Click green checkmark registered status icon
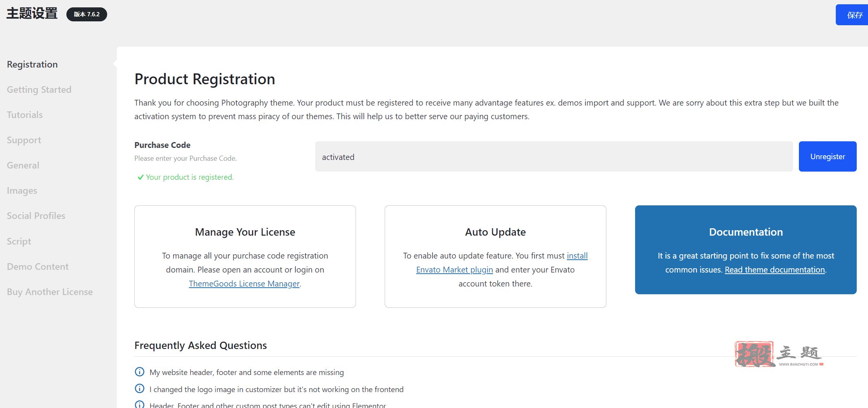 141,177
